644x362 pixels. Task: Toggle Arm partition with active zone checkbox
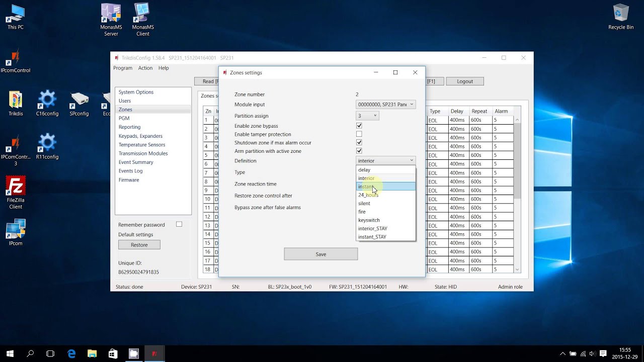(359, 151)
